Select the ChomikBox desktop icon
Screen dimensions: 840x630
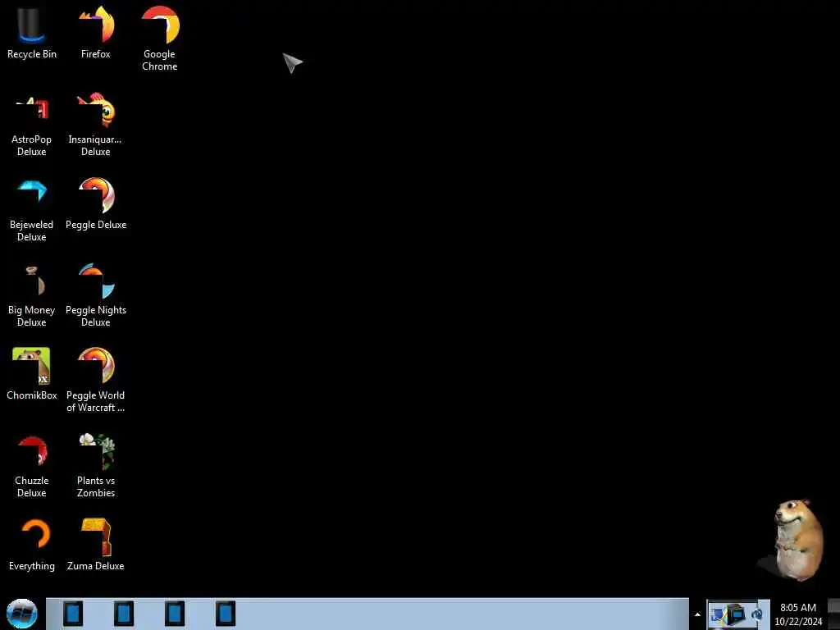point(32,374)
